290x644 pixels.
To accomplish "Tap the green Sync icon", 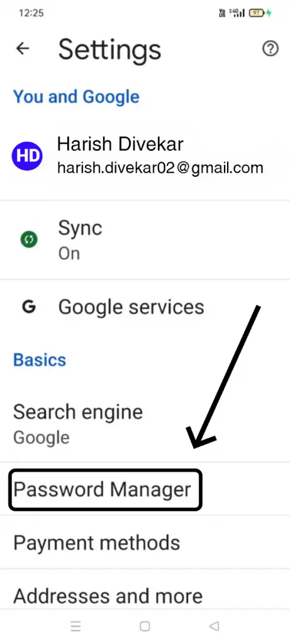I will pyautogui.click(x=29, y=240).
